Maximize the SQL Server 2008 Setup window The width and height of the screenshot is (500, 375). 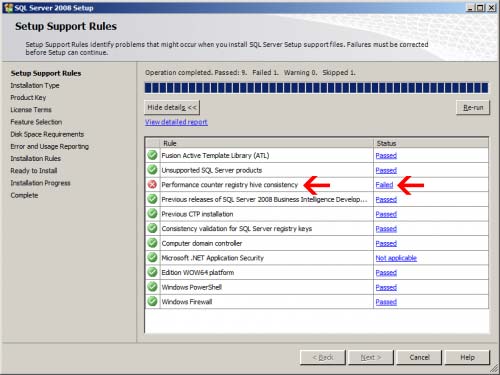point(480,8)
